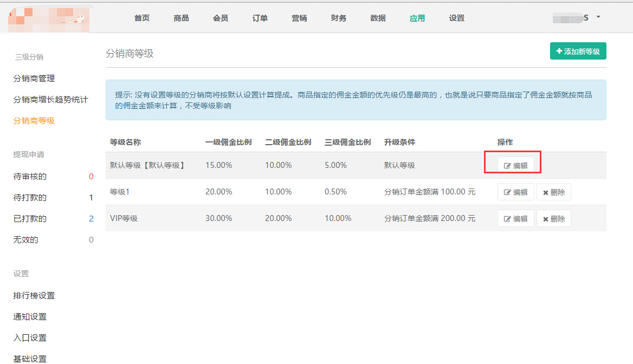Viewport: 633px width, 364px height.
Task: Delete the 等级1 level
Action: click(x=553, y=192)
